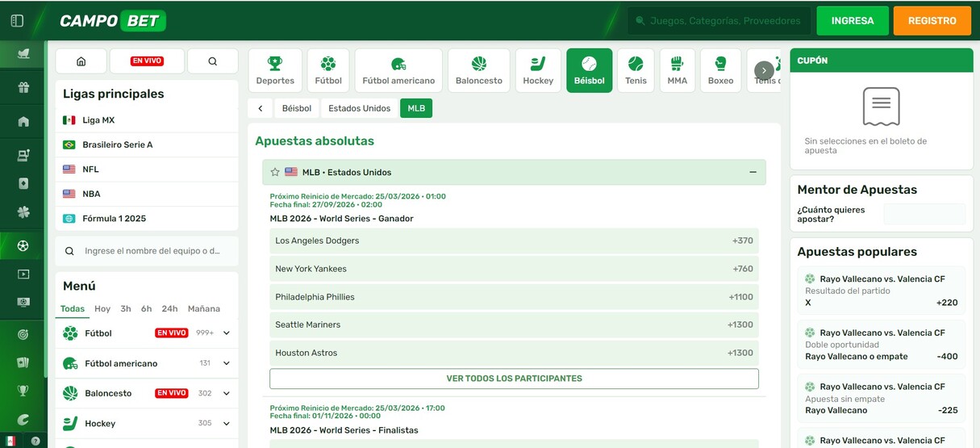
Task: Open the clover sidebar icon
Action: click(23, 211)
